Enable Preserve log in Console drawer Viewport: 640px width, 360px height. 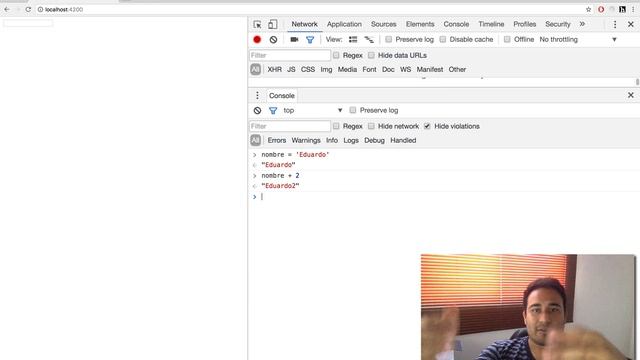pyautogui.click(x=353, y=110)
